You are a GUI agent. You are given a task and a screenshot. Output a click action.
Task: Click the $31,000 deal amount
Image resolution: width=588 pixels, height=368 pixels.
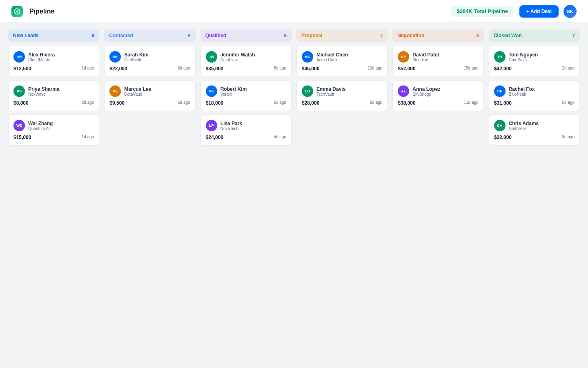point(503,103)
